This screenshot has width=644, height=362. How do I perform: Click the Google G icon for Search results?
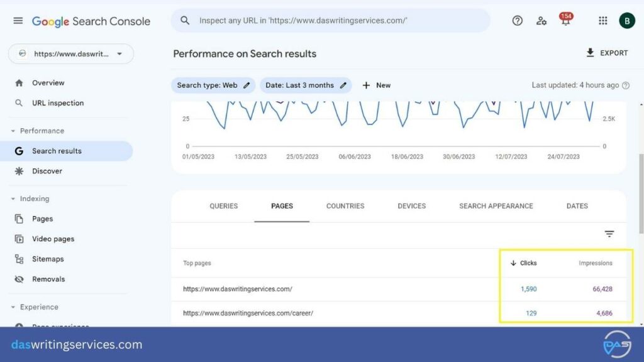(x=19, y=151)
